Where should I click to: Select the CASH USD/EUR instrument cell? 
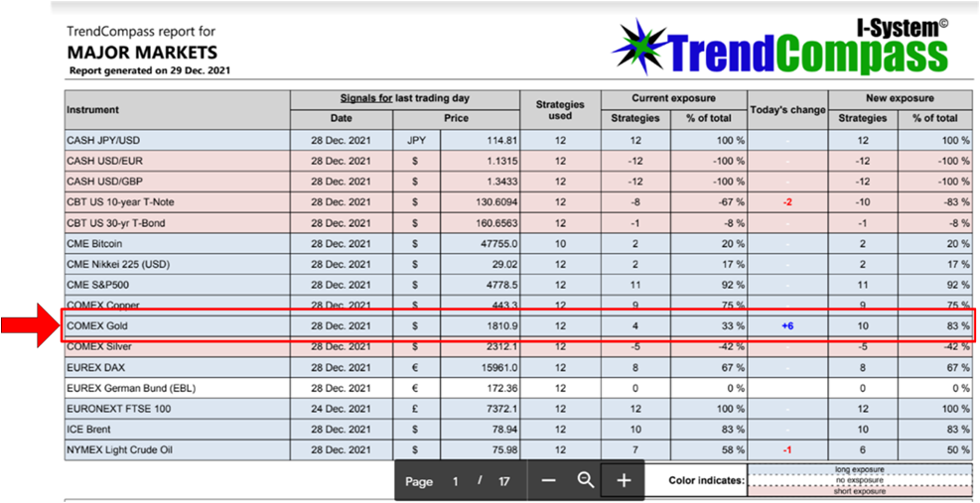pos(177,161)
